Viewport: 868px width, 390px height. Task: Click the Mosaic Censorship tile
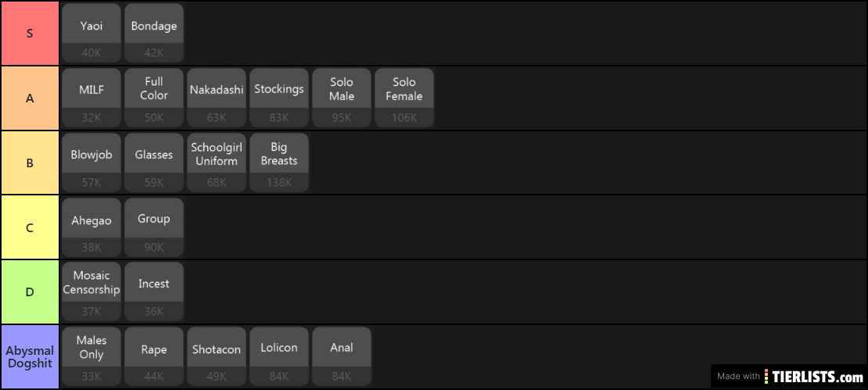[x=91, y=292]
